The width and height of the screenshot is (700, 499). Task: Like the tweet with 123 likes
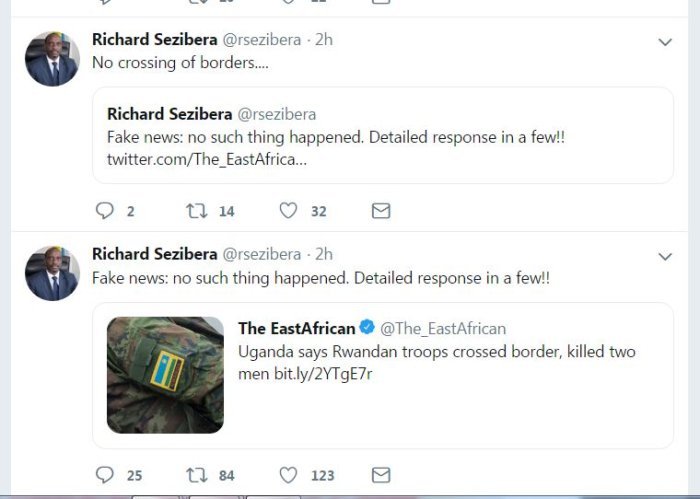pyautogui.click(x=288, y=475)
